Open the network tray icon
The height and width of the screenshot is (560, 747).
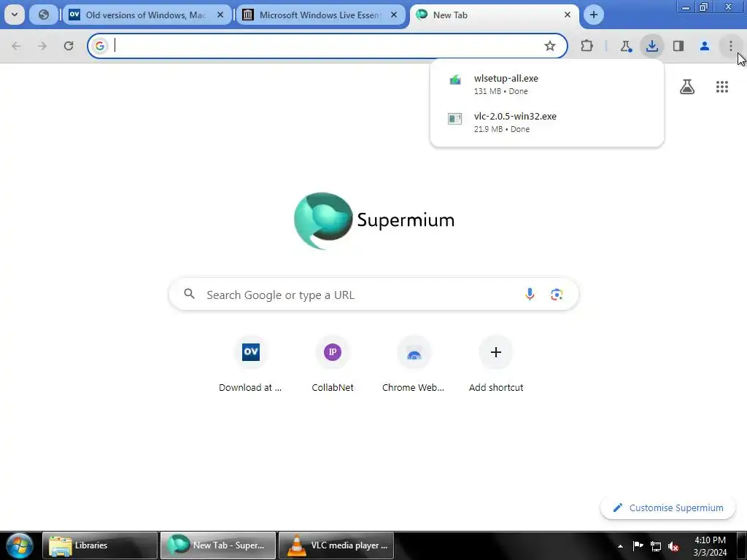[656, 546]
